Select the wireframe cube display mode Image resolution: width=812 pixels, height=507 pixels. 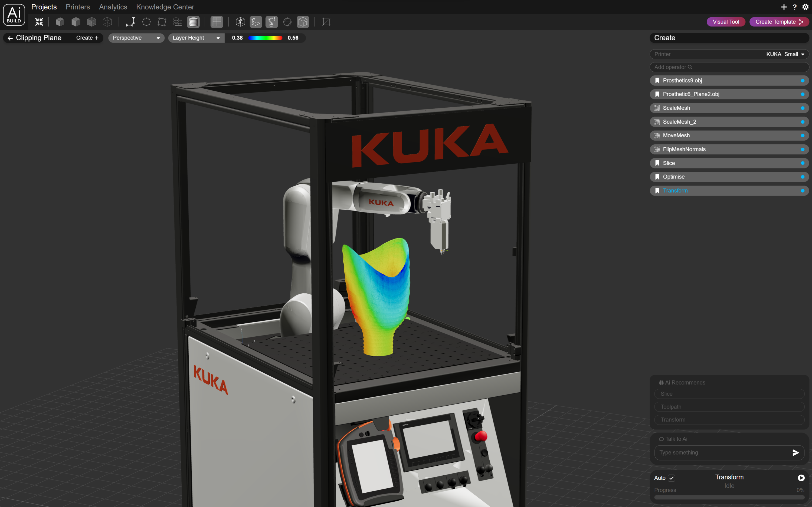107,22
